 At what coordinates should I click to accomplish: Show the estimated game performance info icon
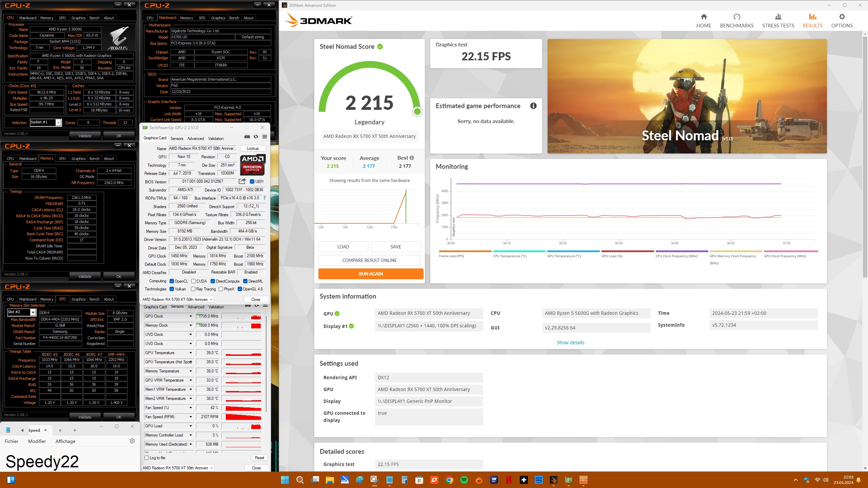(533, 106)
